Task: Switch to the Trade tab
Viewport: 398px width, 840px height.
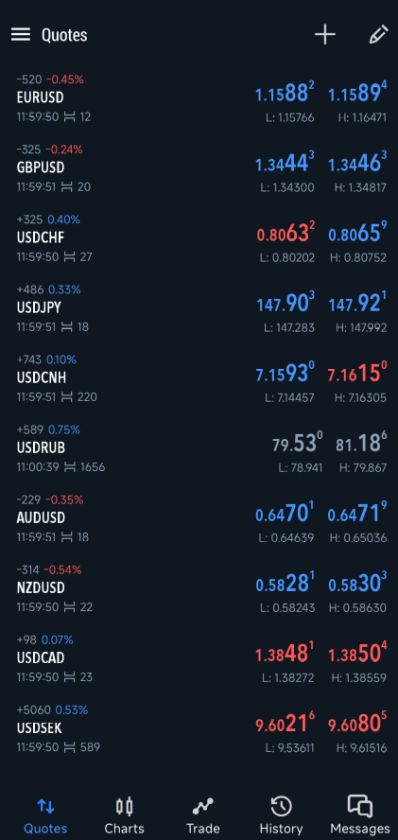Action: (x=203, y=816)
